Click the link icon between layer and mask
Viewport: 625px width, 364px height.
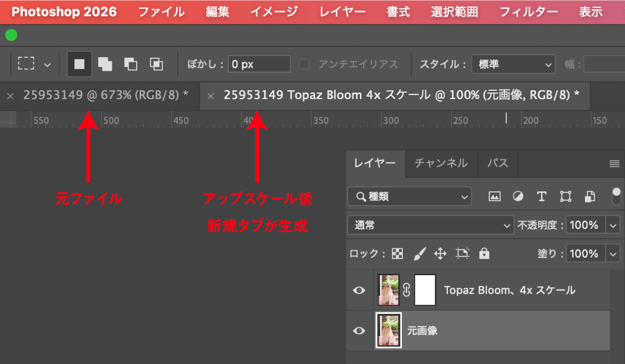coord(408,290)
